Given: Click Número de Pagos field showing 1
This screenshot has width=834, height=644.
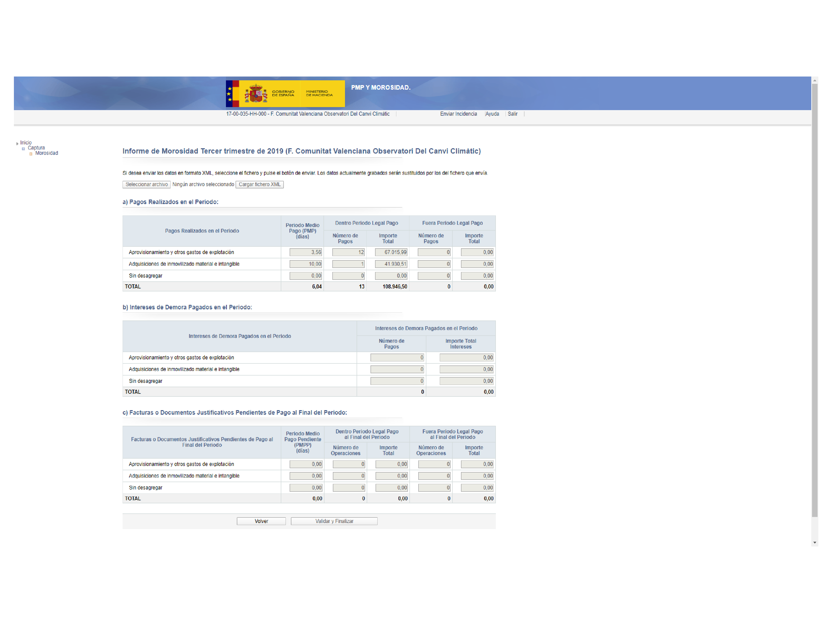Looking at the screenshot, I should (348, 264).
